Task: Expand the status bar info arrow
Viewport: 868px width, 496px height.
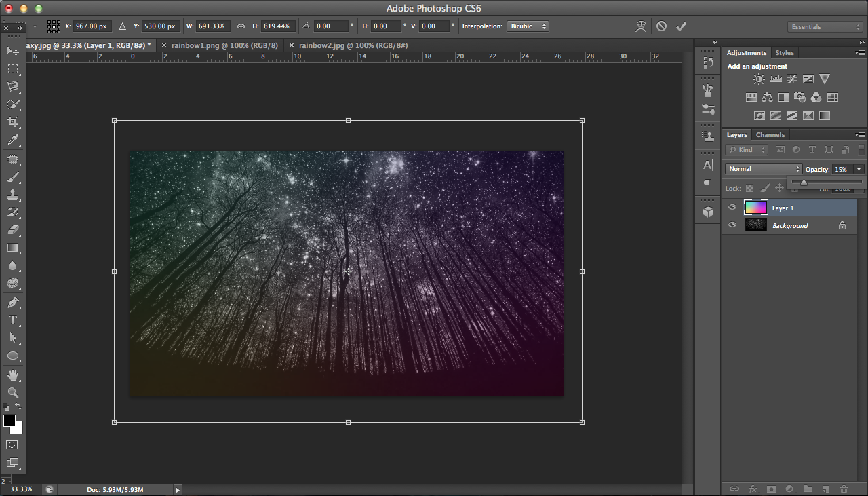Action: point(177,489)
